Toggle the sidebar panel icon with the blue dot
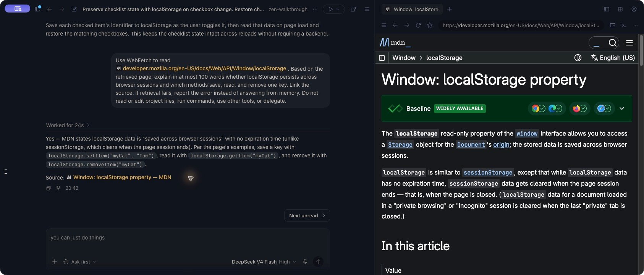The width and height of the screenshot is (644, 275). point(37,9)
